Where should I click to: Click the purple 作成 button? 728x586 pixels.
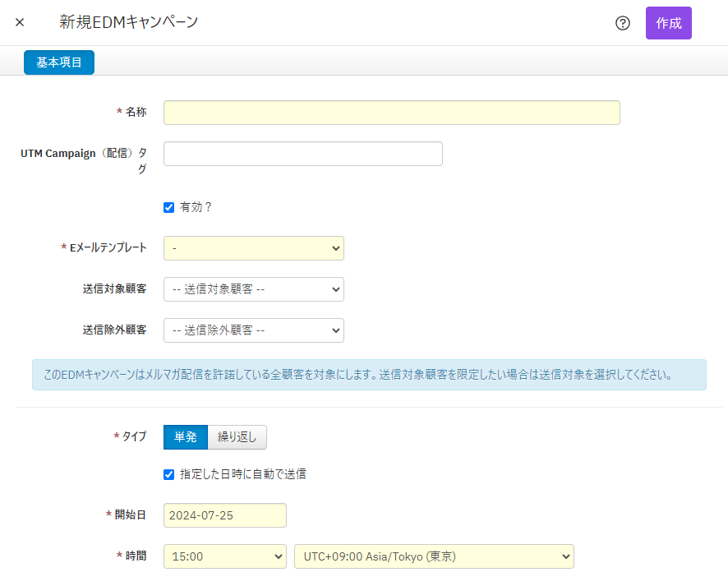click(668, 23)
